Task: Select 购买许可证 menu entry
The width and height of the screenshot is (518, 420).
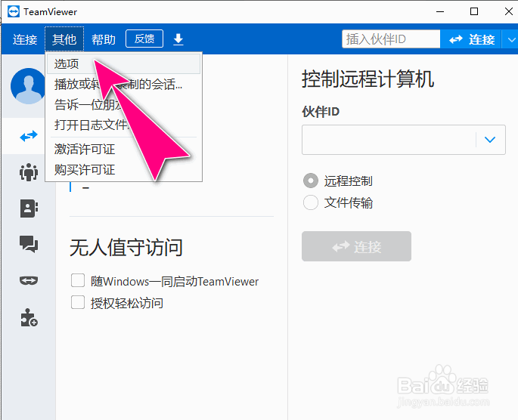Action: [x=123, y=169]
